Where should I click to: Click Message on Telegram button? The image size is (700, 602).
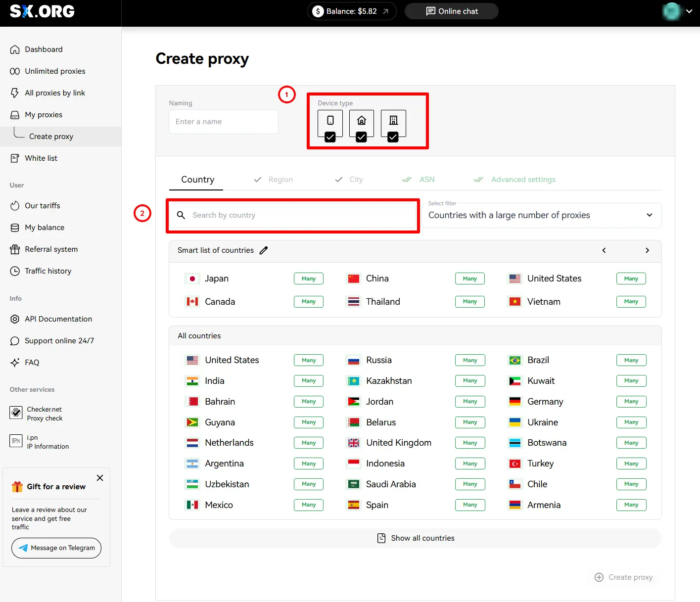coord(56,548)
